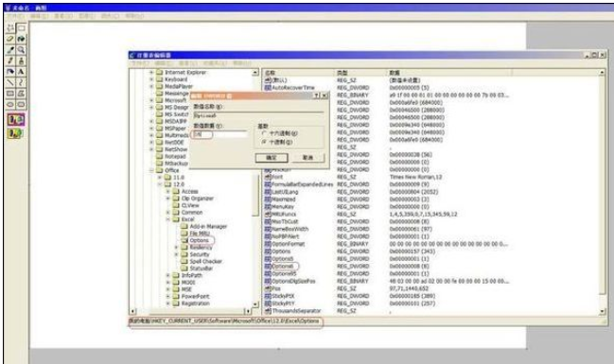
Task: Expand the 11.0 node under Office
Action: [x=160, y=178]
